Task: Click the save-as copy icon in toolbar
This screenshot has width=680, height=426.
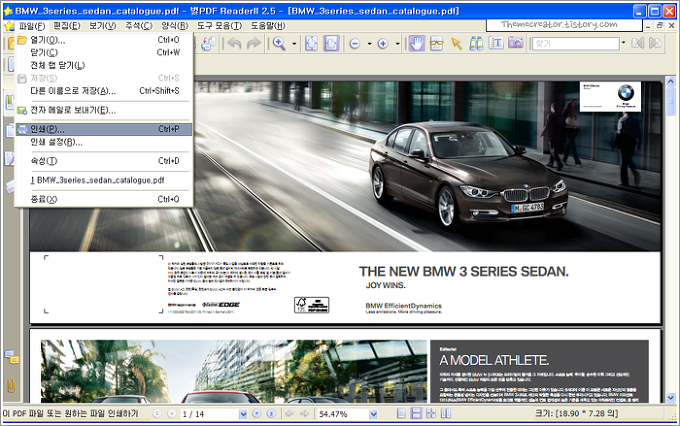Action: [x=209, y=43]
